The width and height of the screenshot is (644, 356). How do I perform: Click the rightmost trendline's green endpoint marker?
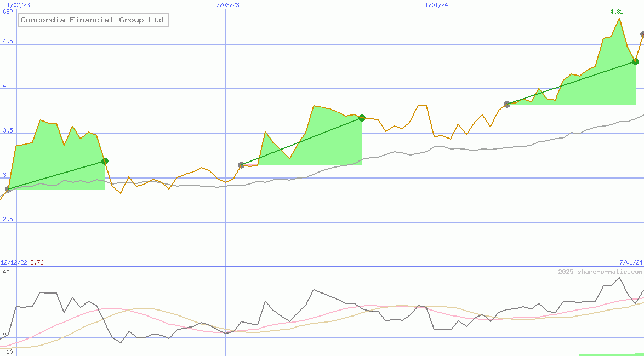[635, 61]
